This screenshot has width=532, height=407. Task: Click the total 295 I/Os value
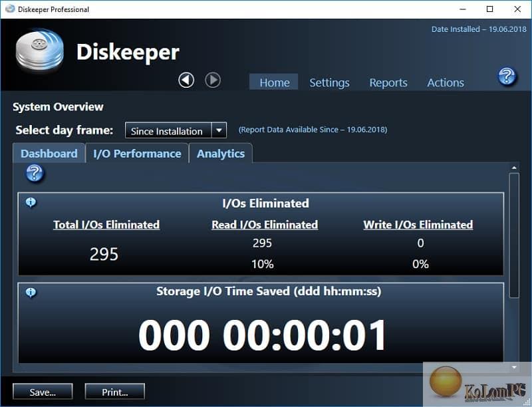click(x=104, y=254)
